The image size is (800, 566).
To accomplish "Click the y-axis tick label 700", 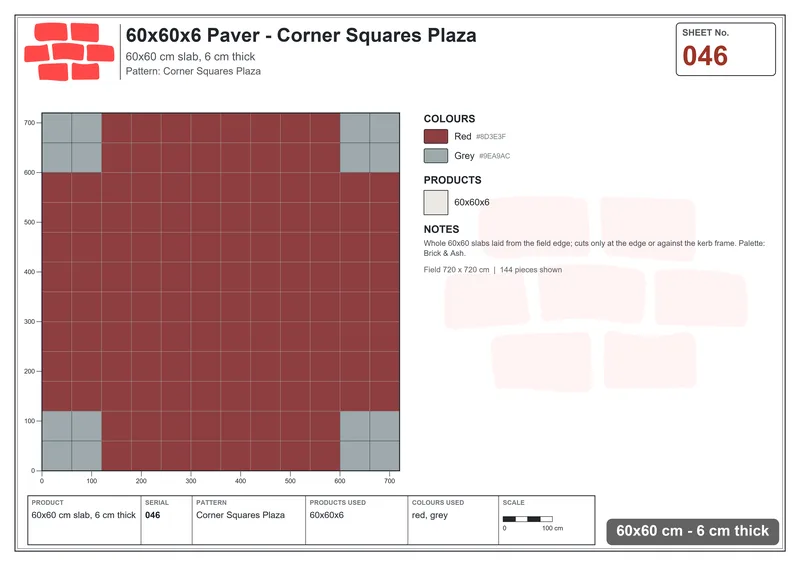I will coord(29,122).
